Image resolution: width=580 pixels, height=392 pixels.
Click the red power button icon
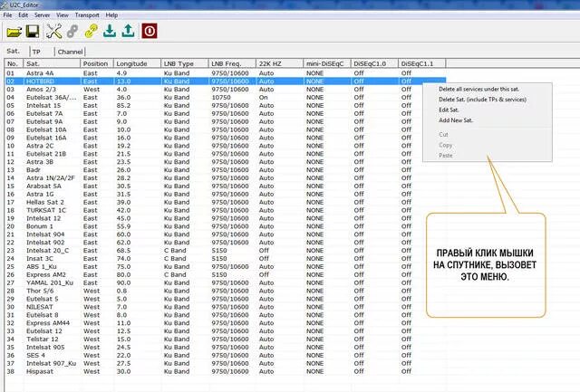(x=150, y=31)
